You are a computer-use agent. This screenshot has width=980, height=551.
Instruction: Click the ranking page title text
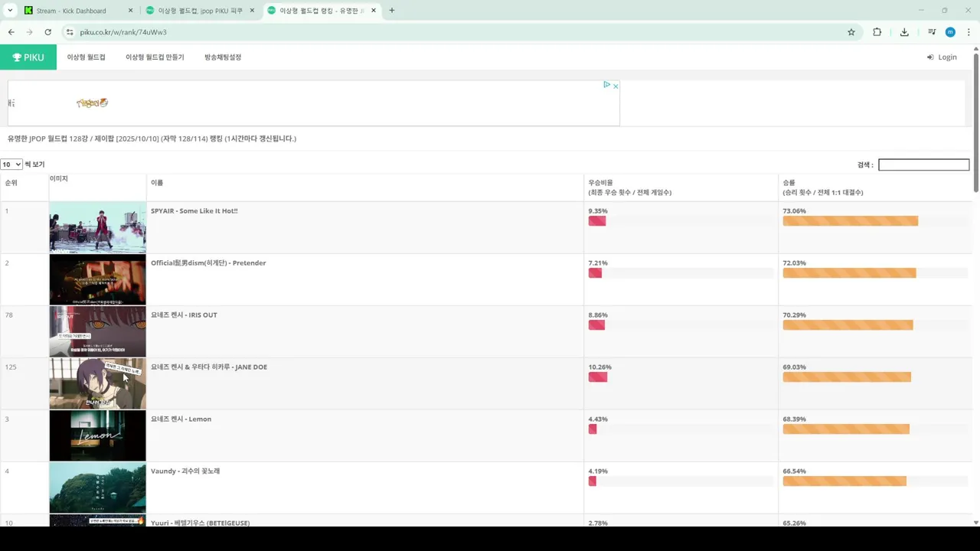(152, 139)
